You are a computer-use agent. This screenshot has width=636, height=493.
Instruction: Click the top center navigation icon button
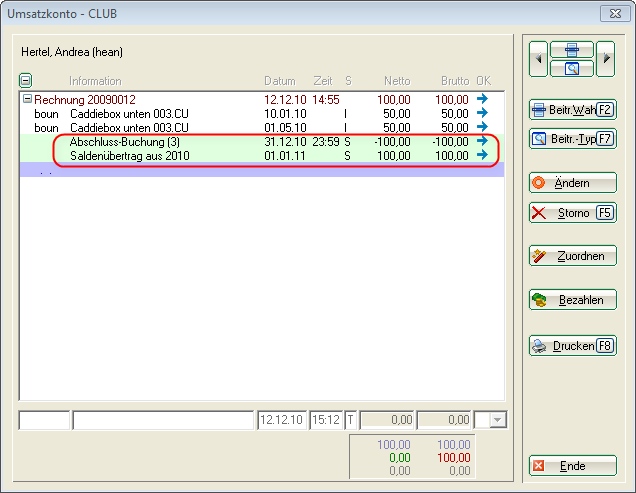pyautogui.click(x=572, y=50)
